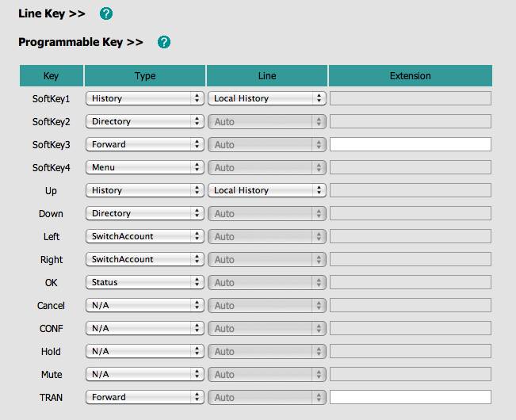The height and width of the screenshot is (420, 516).
Task: Click SoftKey3 Auto Line dropdown
Action: [x=267, y=144]
